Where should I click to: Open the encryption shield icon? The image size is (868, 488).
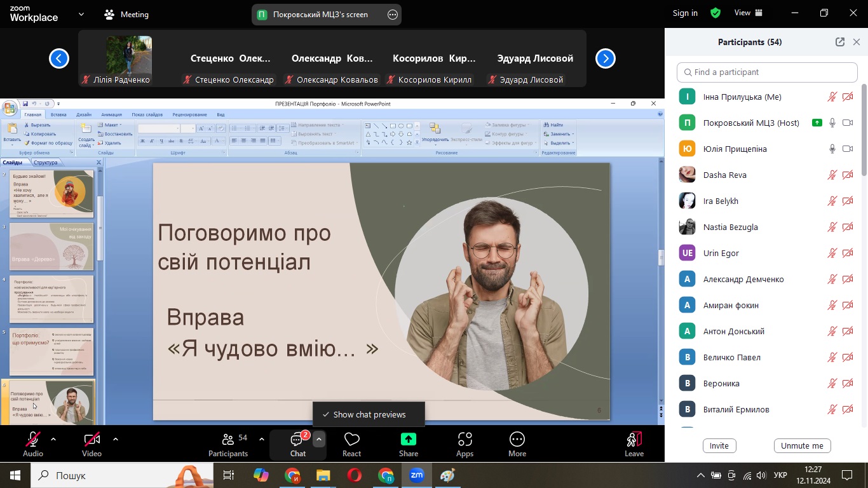(x=715, y=13)
